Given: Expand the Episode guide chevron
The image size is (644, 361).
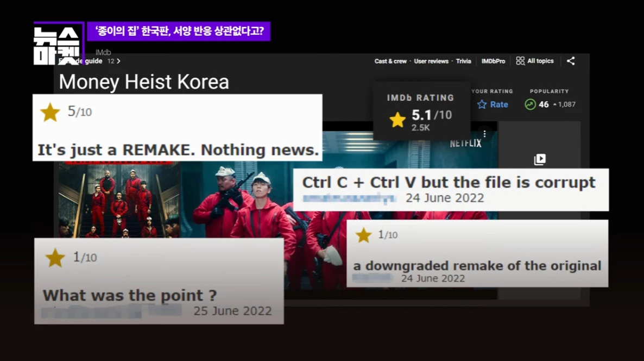Looking at the screenshot, I should 118,61.
